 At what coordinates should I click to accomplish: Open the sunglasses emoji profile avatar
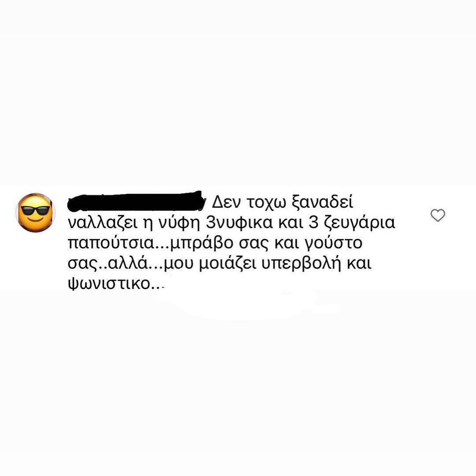point(36,212)
